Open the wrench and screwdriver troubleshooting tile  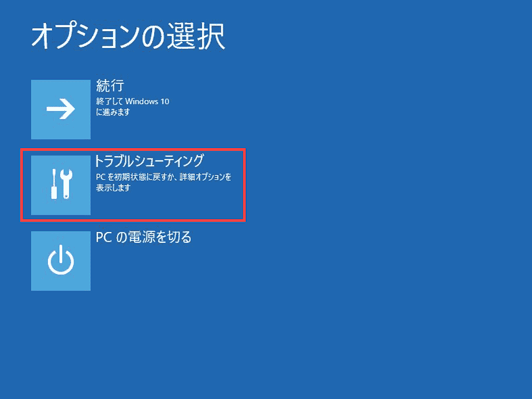[60, 185]
